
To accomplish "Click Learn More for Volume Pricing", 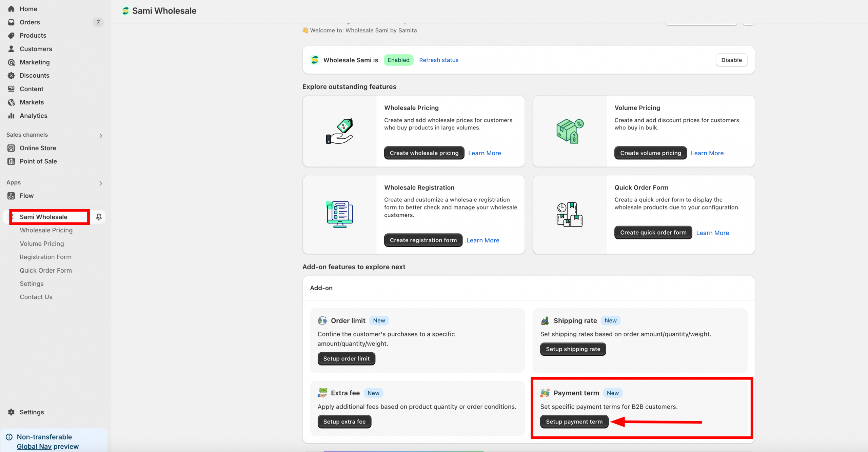I will [707, 153].
